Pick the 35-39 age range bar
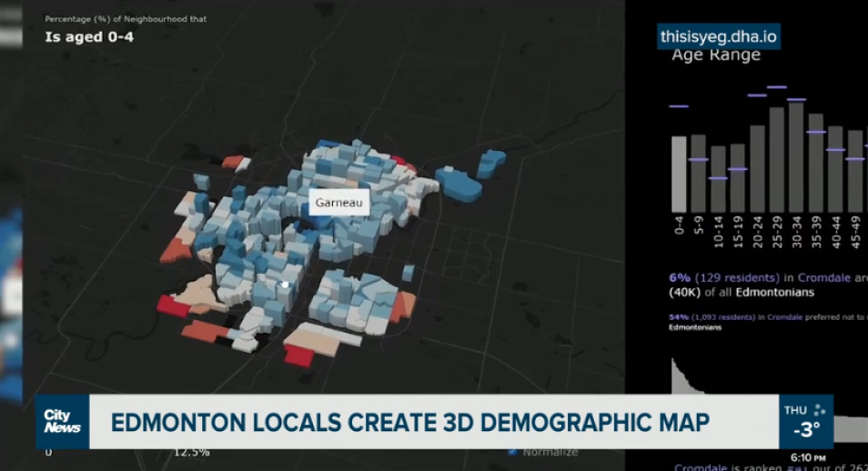Screen dimensions: 868x471 [x=816, y=164]
